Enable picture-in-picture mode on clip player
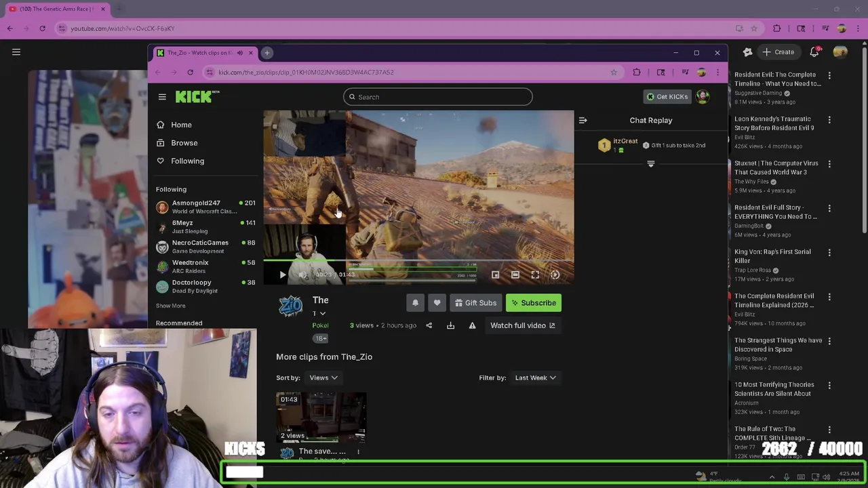 point(496,274)
